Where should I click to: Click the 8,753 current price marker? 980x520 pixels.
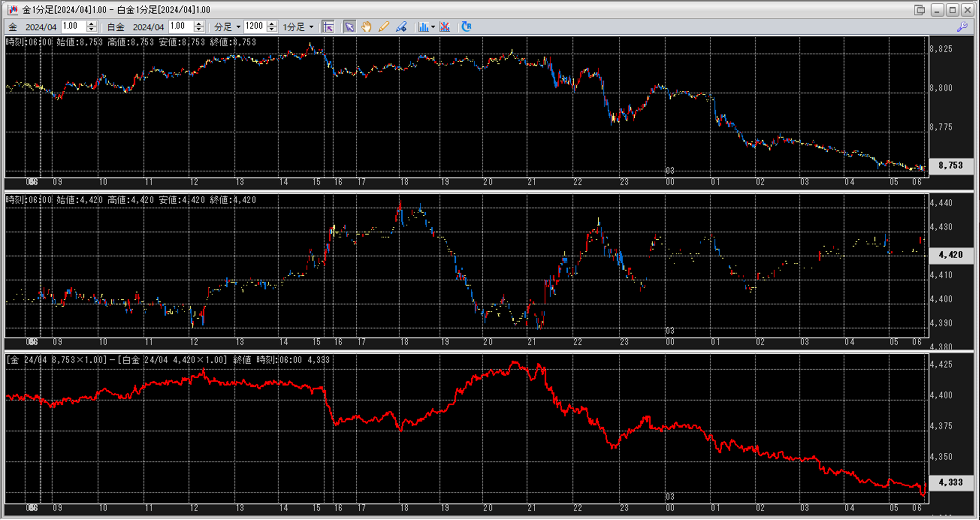pyautogui.click(x=950, y=165)
